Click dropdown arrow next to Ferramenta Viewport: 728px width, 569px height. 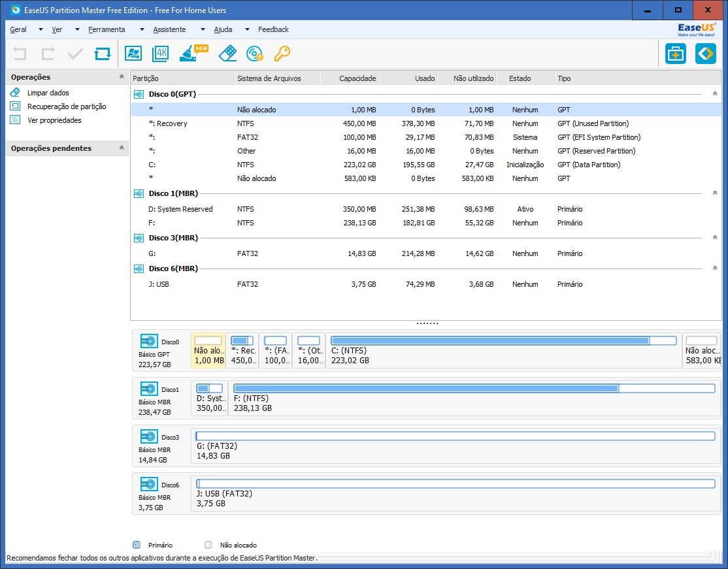(142, 29)
